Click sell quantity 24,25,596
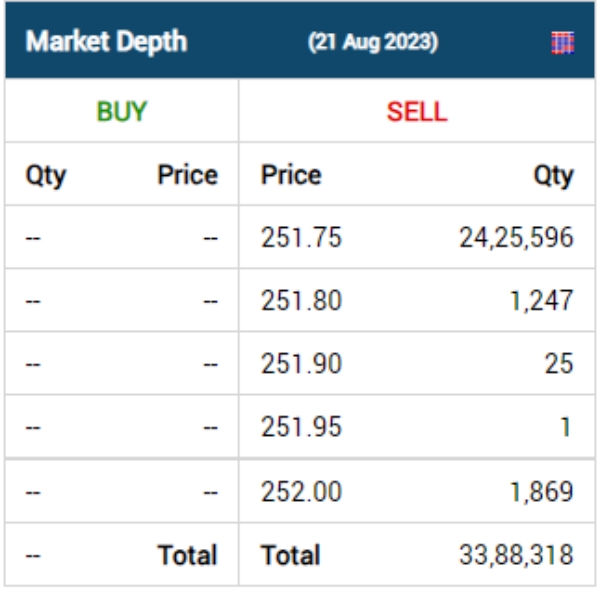 [x=516, y=238]
